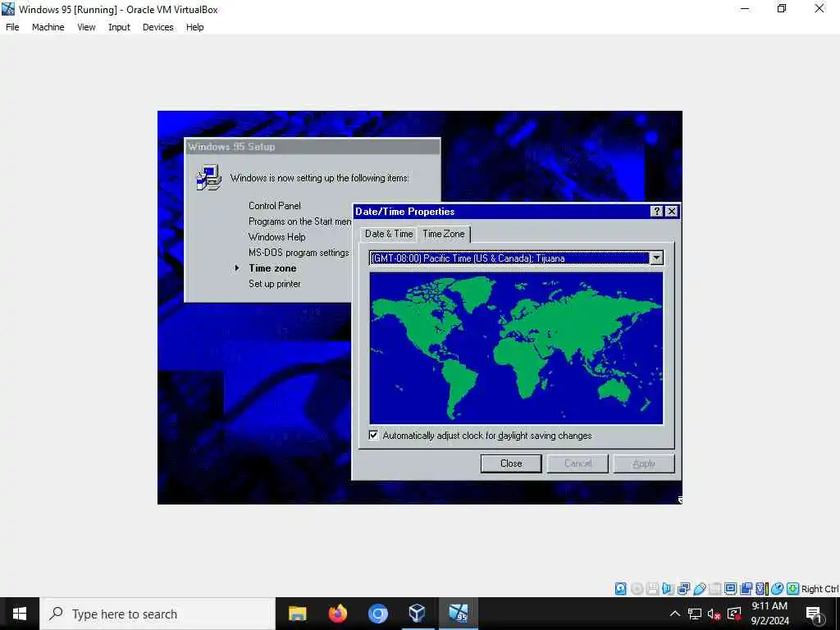
Task: Click the 'Windows Help' setup item
Action: (277, 237)
